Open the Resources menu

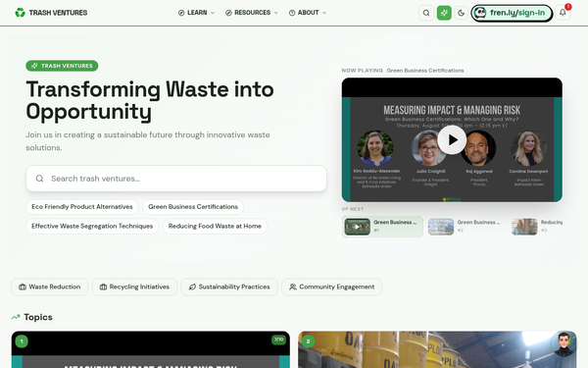252,13
